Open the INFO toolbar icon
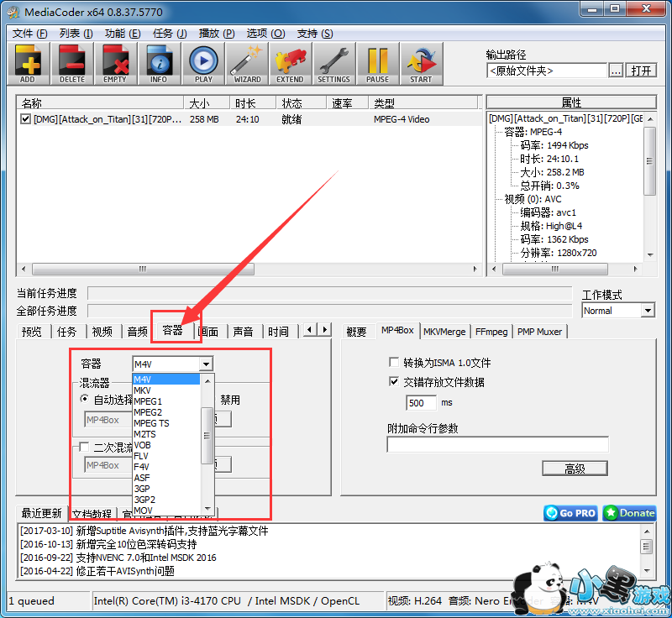672x618 pixels. [159, 64]
